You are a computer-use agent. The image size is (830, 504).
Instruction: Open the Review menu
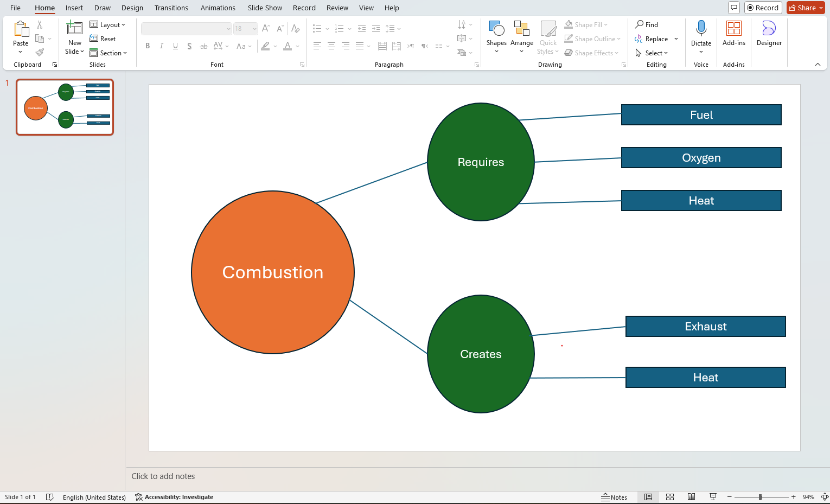(337, 8)
